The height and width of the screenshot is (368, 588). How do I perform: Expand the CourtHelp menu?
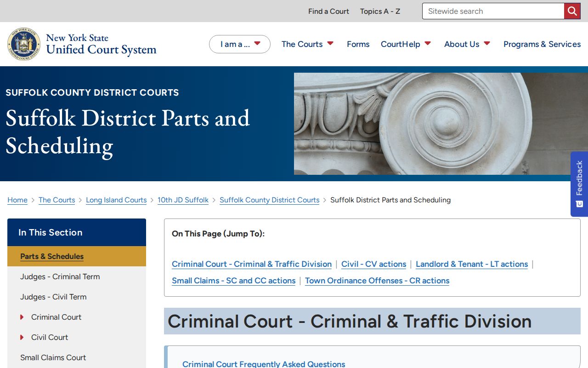(406, 44)
